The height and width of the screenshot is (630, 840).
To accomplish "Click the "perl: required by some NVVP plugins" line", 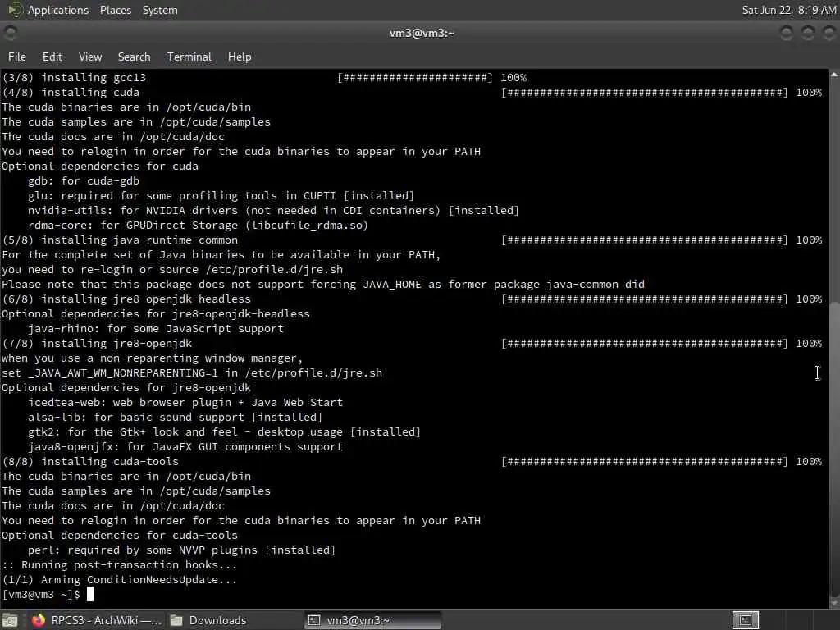I will click(181, 550).
